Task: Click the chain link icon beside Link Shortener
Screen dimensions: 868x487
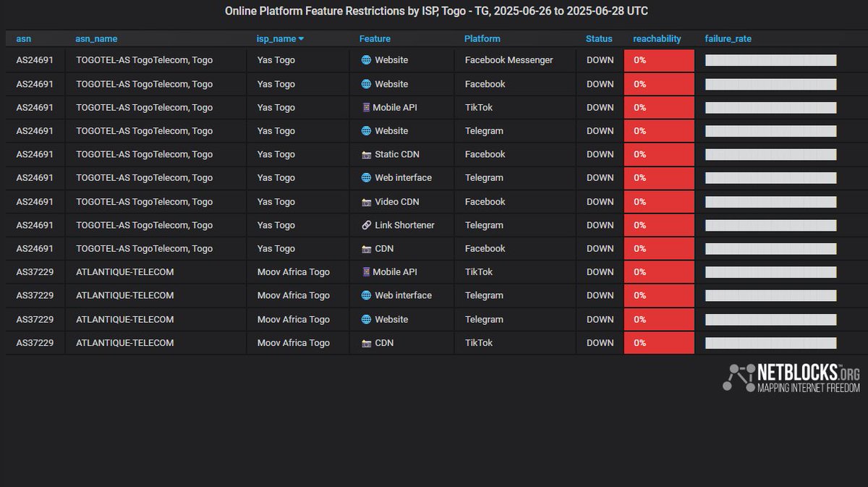Action: coord(366,225)
